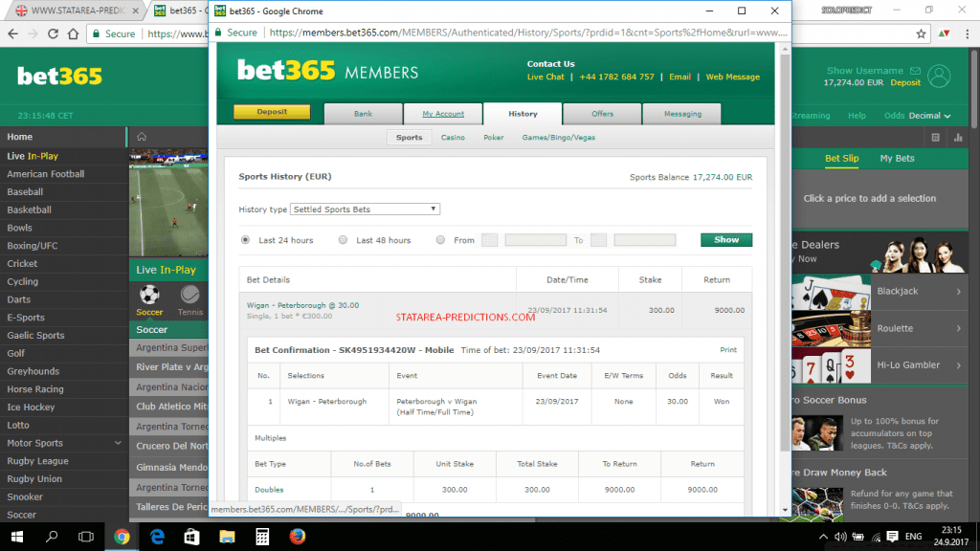Select Horse Racing in sidebar
The height and width of the screenshot is (551, 980).
[x=35, y=389]
